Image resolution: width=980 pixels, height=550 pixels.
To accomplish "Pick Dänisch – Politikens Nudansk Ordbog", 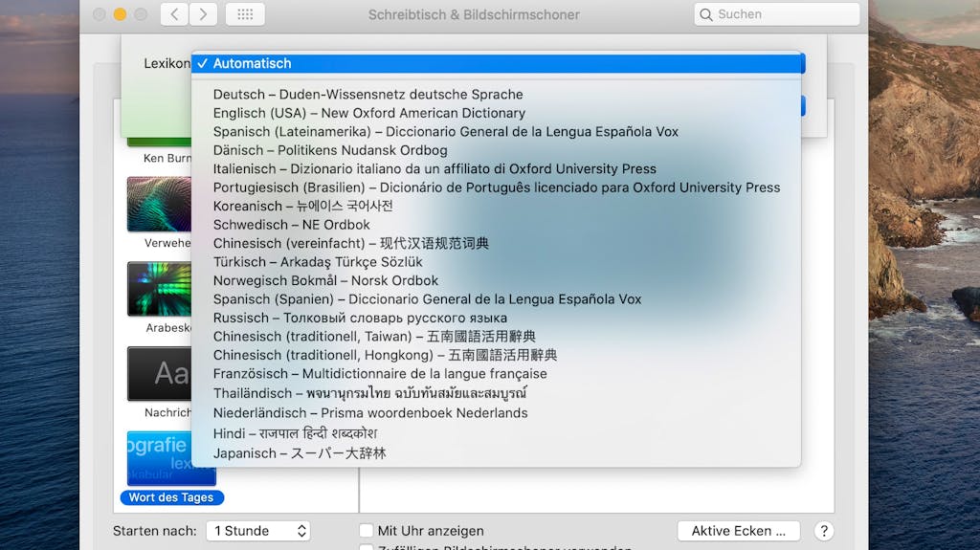I will [x=497, y=150].
